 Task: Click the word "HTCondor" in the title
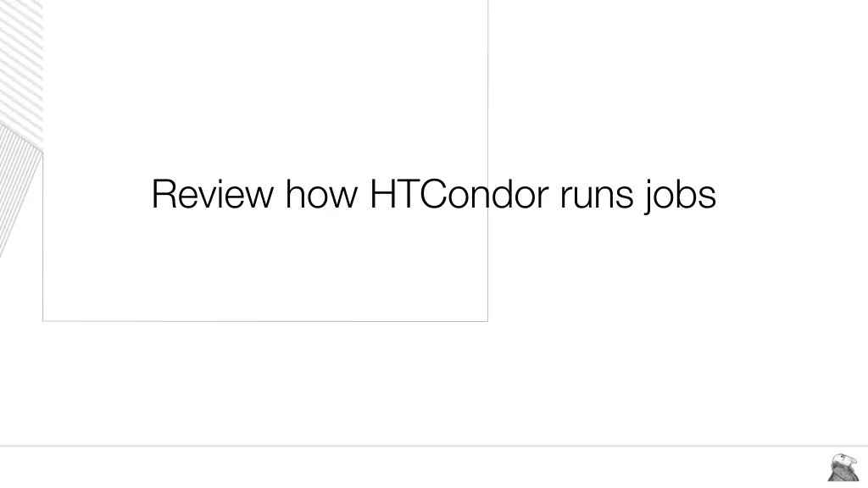point(459,194)
